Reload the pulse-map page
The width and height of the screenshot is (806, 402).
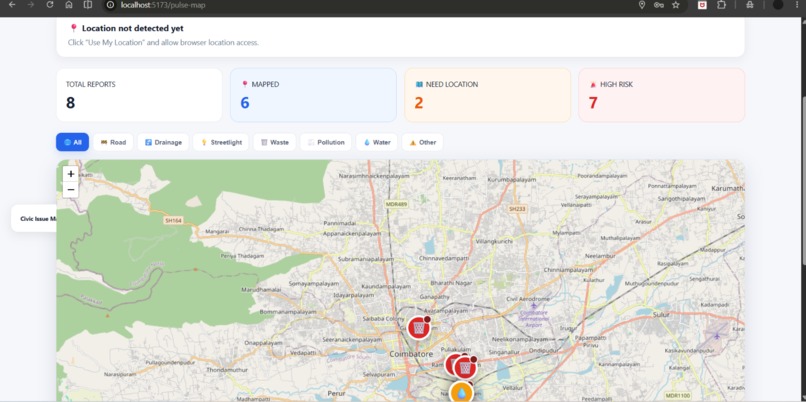click(49, 5)
